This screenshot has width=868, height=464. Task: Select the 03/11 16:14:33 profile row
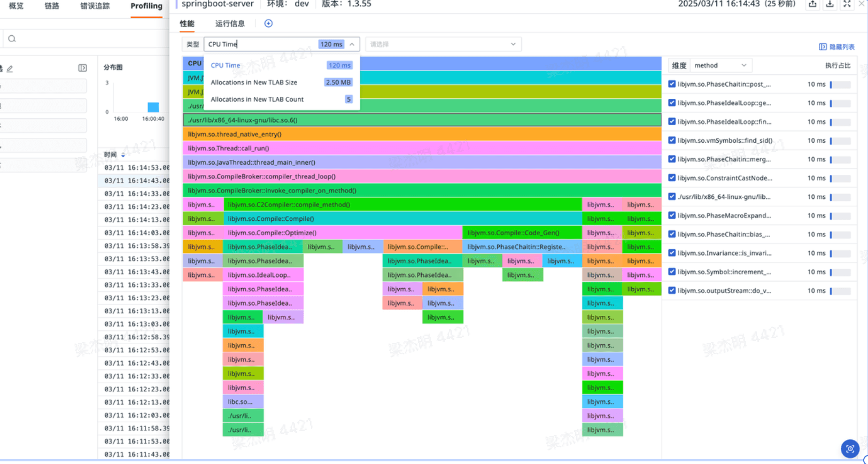136,194
